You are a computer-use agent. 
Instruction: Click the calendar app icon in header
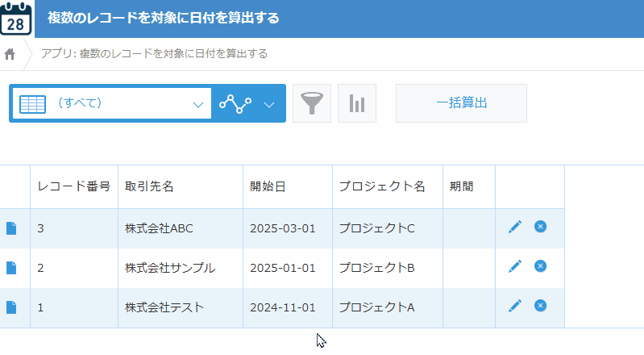[x=16, y=18]
